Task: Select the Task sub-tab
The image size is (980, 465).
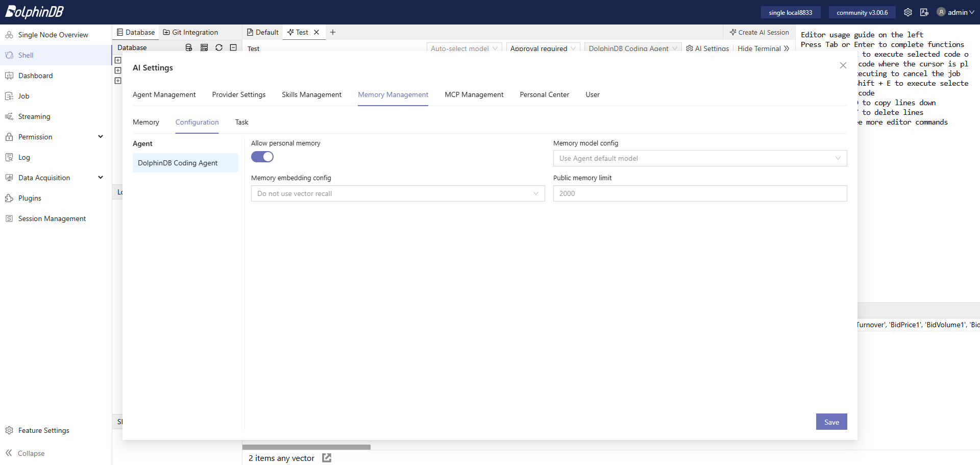Action: [242, 122]
